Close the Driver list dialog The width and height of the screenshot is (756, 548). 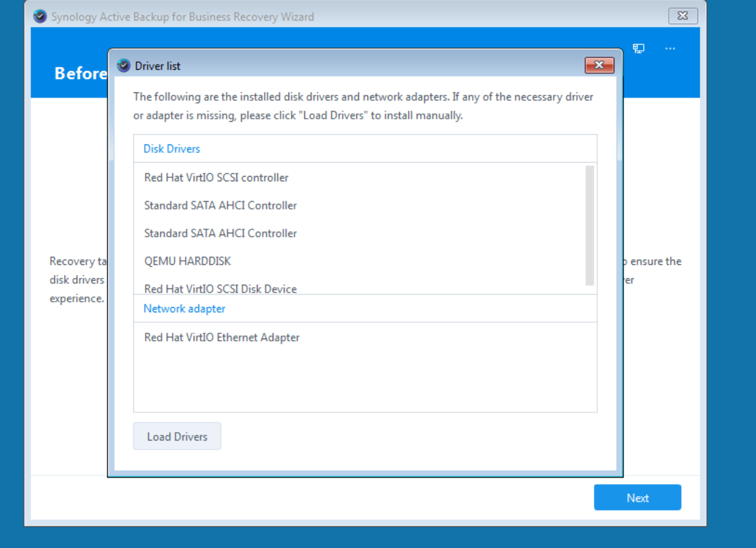coord(599,66)
